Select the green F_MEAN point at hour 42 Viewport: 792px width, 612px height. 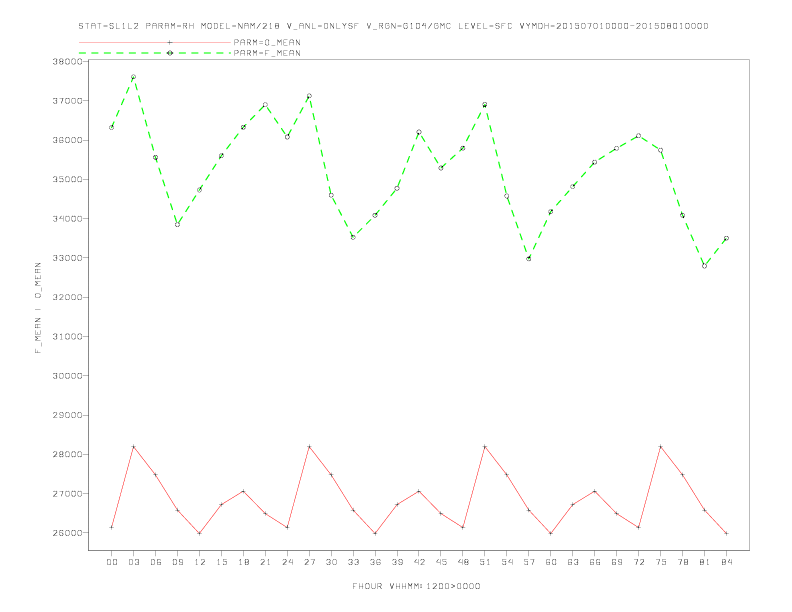tap(419, 132)
